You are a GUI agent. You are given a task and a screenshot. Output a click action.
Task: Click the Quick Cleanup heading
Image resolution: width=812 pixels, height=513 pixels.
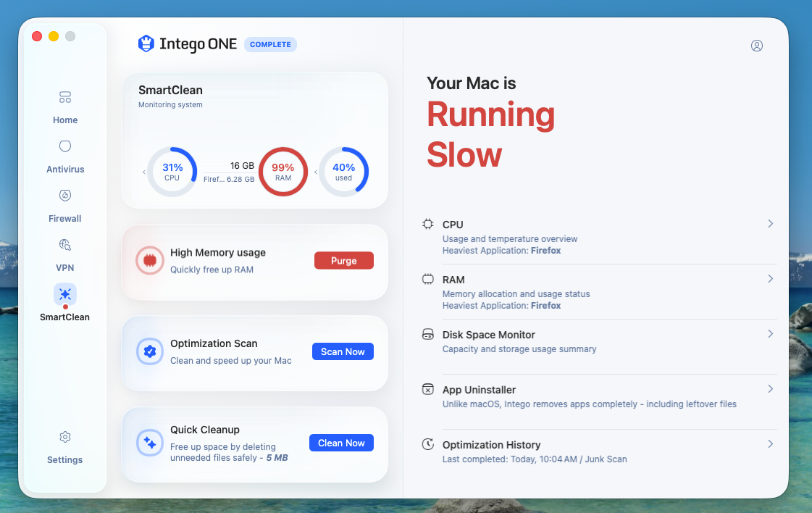click(205, 430)
